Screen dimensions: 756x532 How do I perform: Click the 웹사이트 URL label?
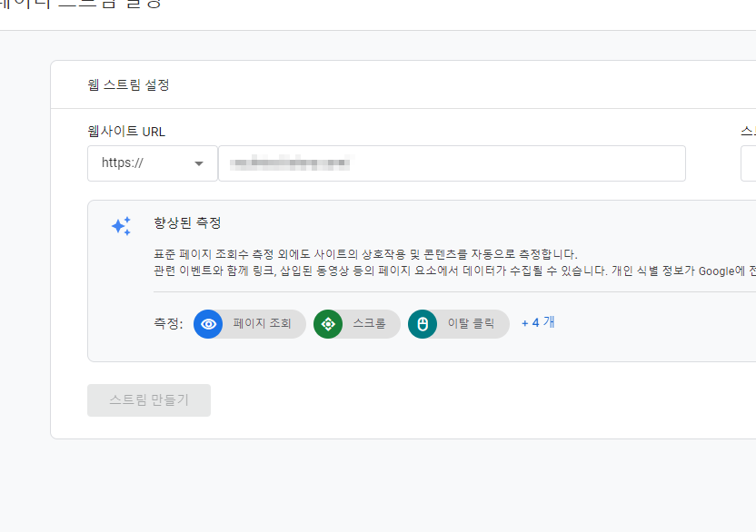126,131
